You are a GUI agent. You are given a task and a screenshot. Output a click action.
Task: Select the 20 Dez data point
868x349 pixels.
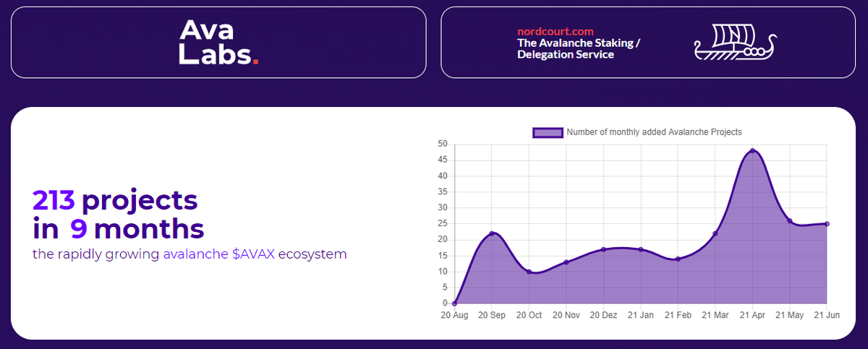pyautogui.click(x=603, y=249)
